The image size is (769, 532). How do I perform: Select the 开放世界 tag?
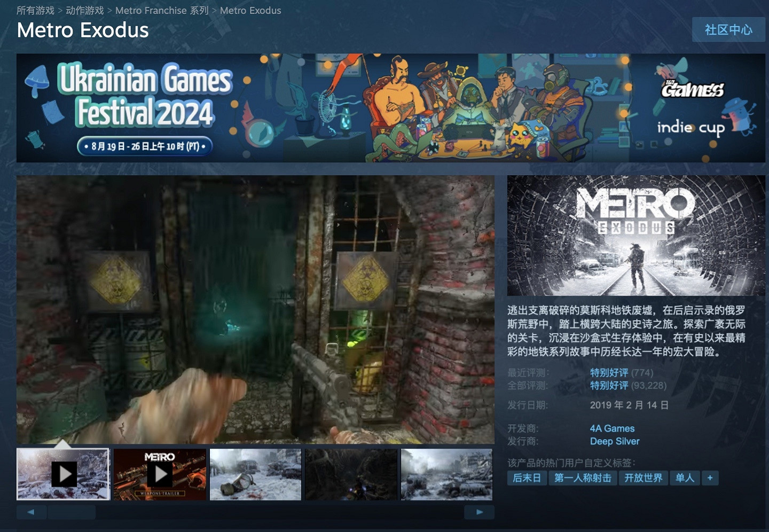pos(643,478)
